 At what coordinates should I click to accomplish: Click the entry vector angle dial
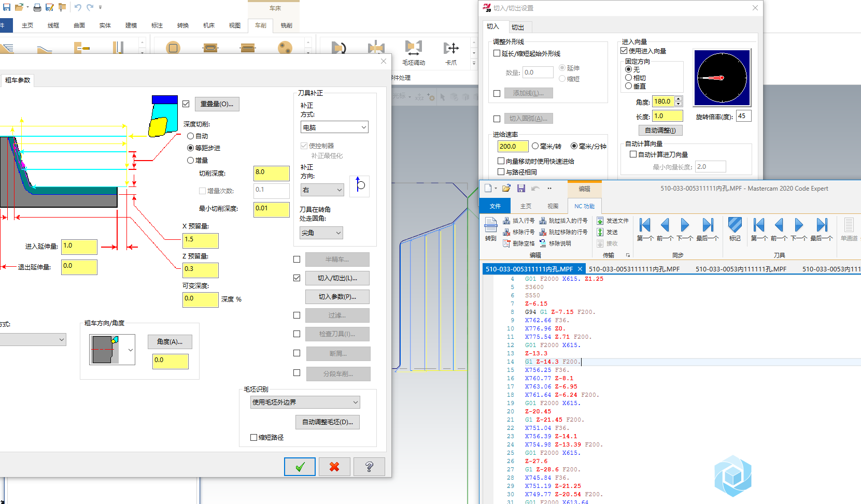pos(722,78)
